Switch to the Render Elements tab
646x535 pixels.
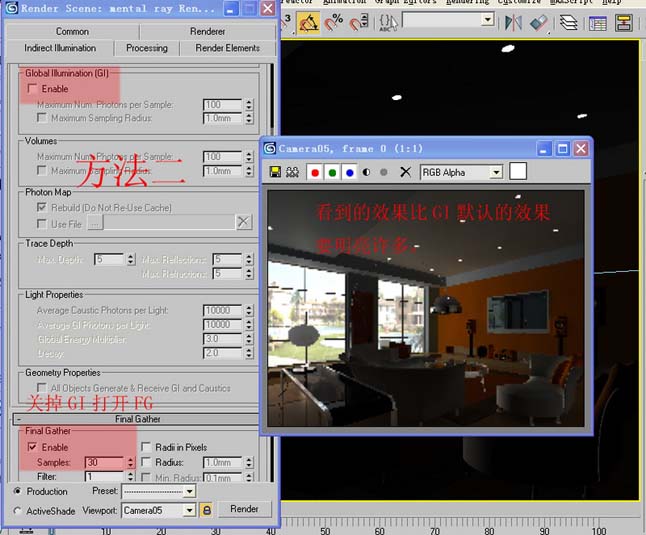227,48
